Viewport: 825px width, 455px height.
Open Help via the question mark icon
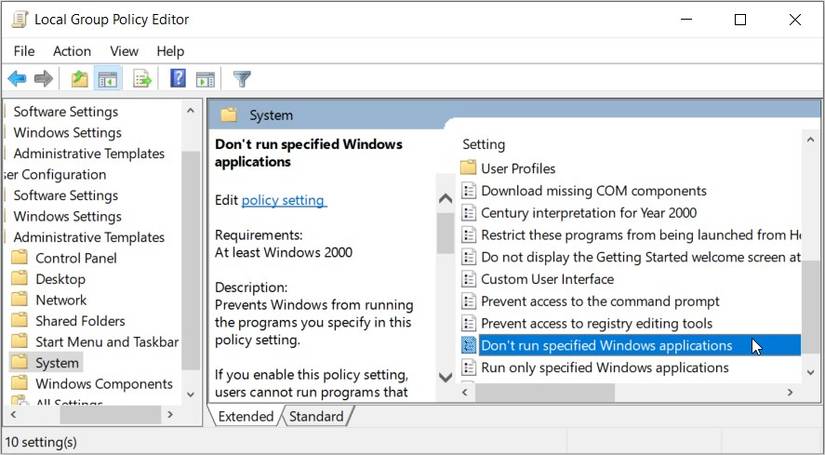[178, 78]
